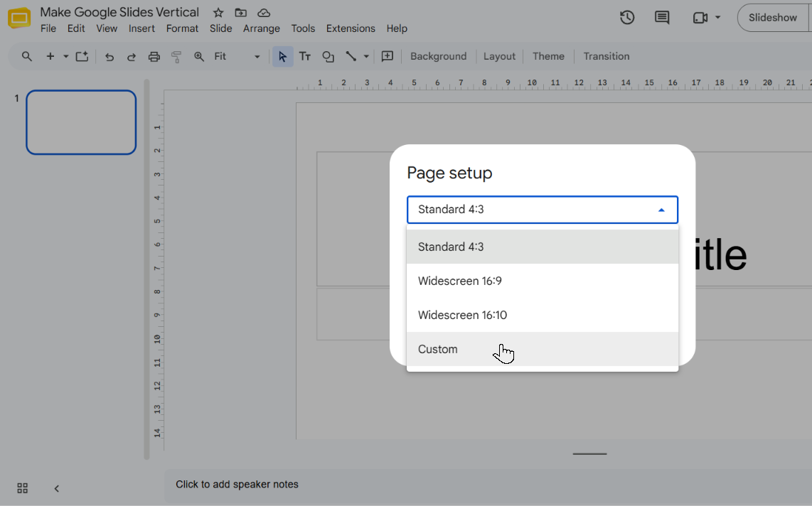This screenshot has width=812, height=506.
Task: Open the Tools menu
Action: point(303,28)
